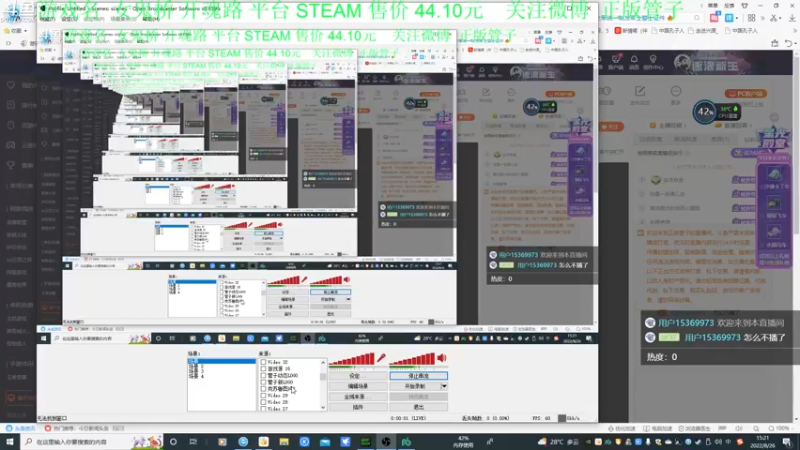Click the microphone volume meter bar

point(352,360)
